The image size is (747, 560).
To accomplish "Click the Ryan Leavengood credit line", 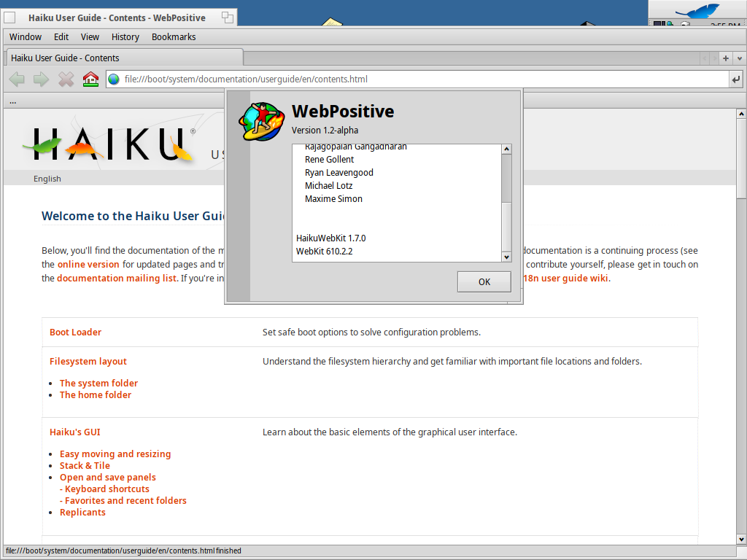I will coord(338,172).
